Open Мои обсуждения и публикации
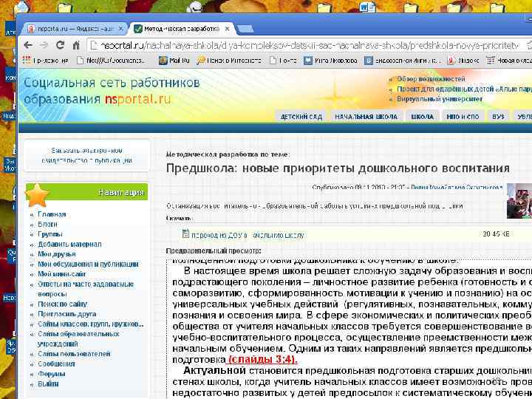Image resolution: width=532 pixels, height=399 pixels. [88, 264]
